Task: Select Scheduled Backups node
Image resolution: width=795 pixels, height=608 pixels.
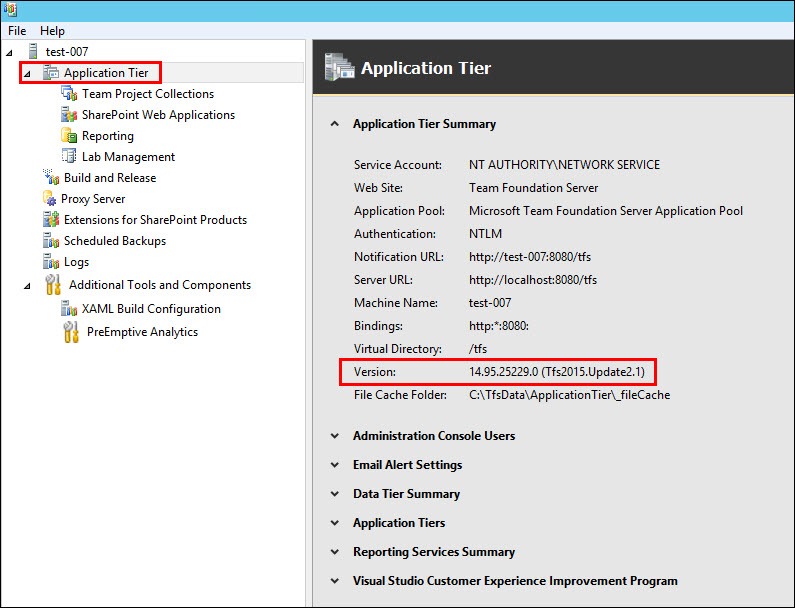Action: coord(115,241)
